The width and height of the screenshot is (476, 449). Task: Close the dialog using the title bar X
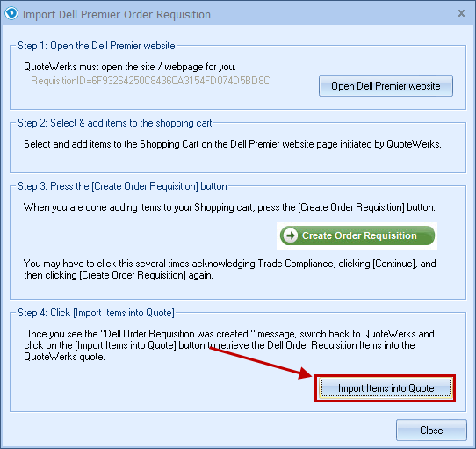(x=461, y=13)
